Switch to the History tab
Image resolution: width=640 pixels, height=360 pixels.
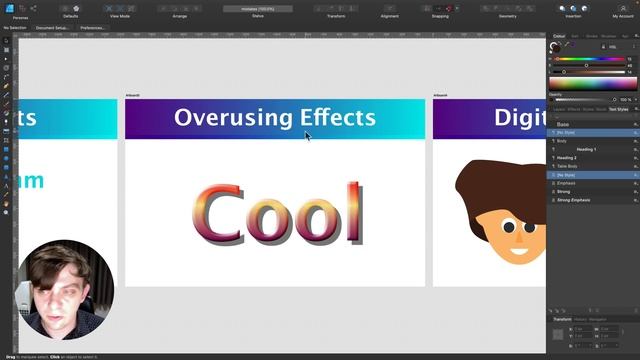point(580,319)
